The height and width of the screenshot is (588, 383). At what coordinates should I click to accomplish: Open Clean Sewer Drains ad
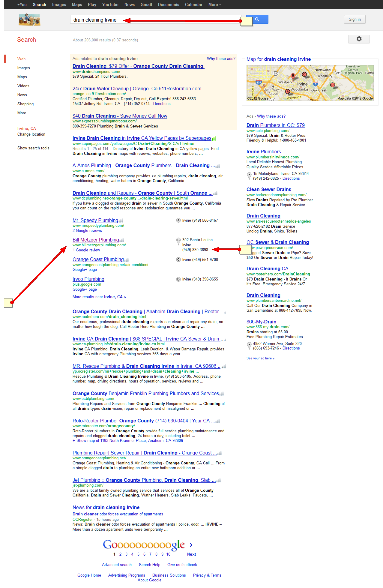click(269, 190)
